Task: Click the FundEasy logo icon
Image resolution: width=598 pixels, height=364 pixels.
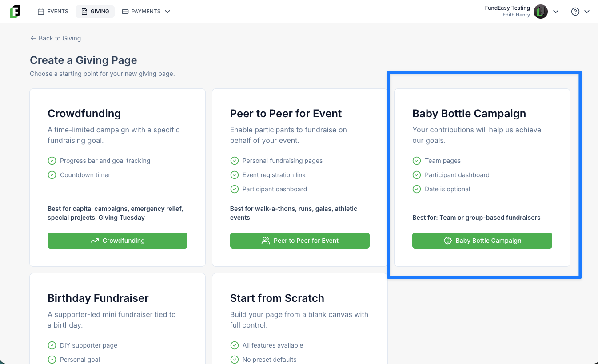Action: click(16, 12)
